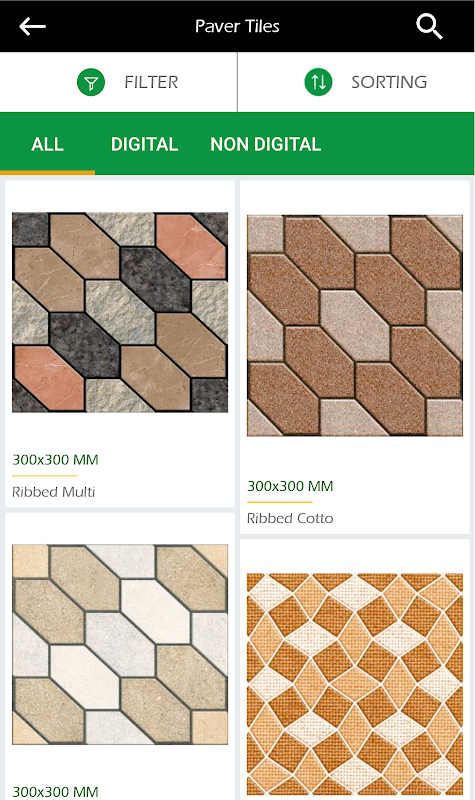Click 300x300 MM size above Ribbed Multi
Screen dimensions: 475x800
[55, 460]
